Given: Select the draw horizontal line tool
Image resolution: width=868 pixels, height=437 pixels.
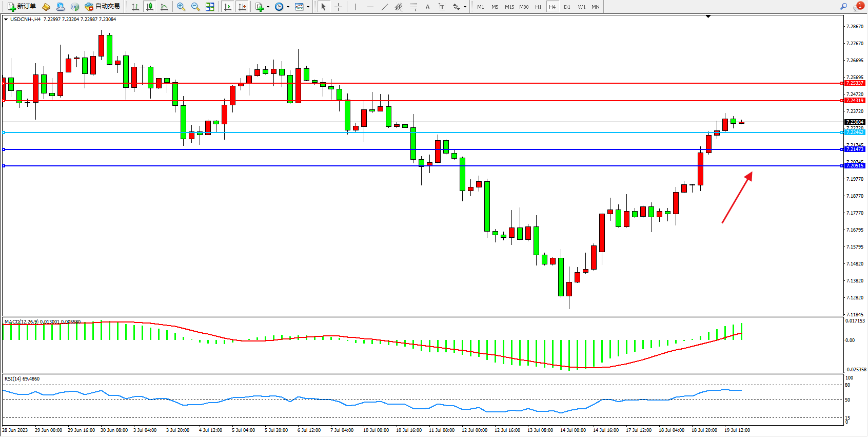Looking at the screenshot, I should pyautogui.click(x=370, y=7).
